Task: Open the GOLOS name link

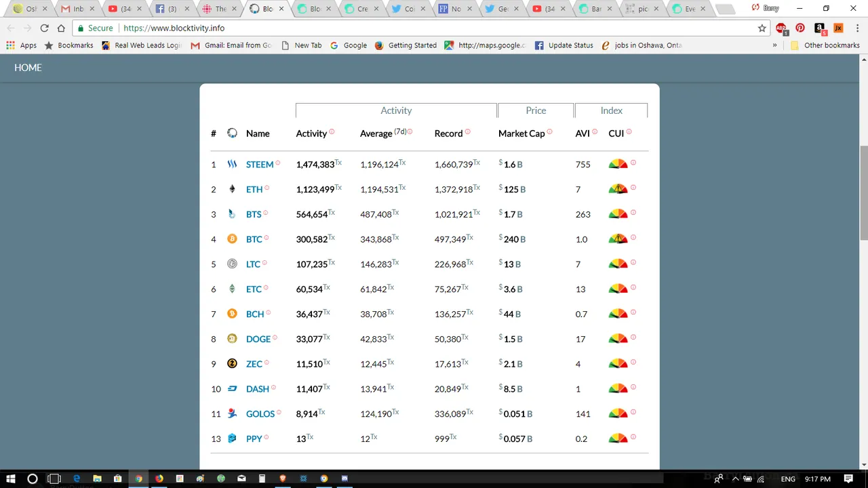Action: (260, 413)
